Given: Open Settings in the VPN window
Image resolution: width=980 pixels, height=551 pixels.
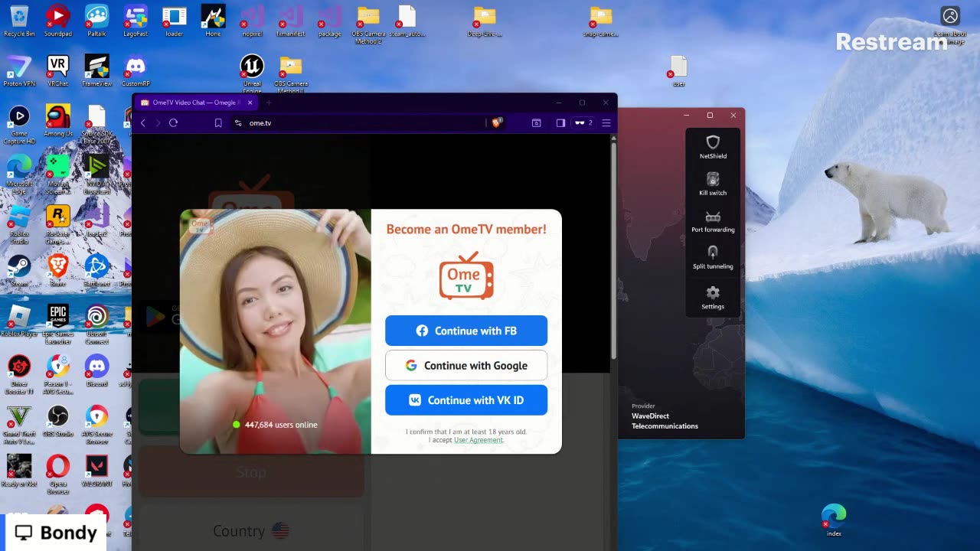Looking at the screenshot, I should click(x=713, y=297).
